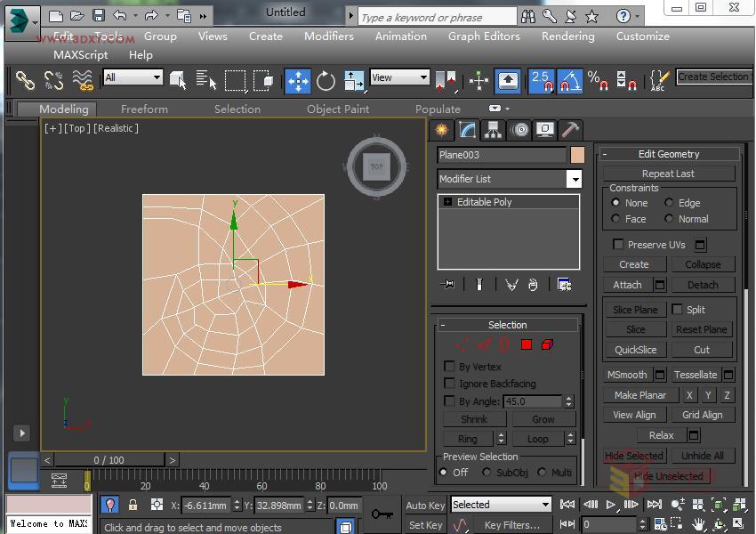
Task: Open the Rendering menu
Action: (x=567, y=36)
